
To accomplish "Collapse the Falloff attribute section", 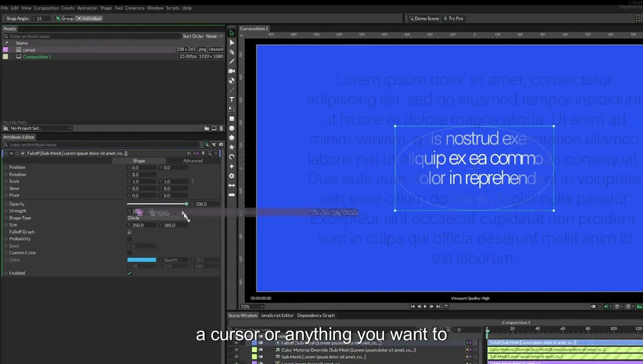I will click(6, 153).
